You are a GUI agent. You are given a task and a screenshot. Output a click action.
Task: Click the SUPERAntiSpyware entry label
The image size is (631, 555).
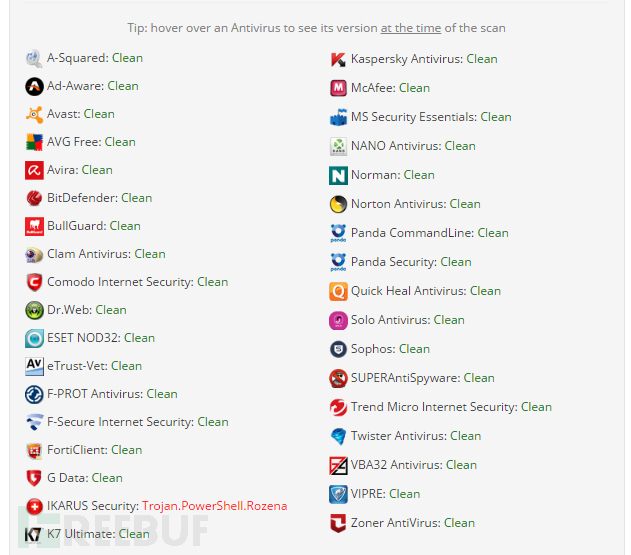405,378
